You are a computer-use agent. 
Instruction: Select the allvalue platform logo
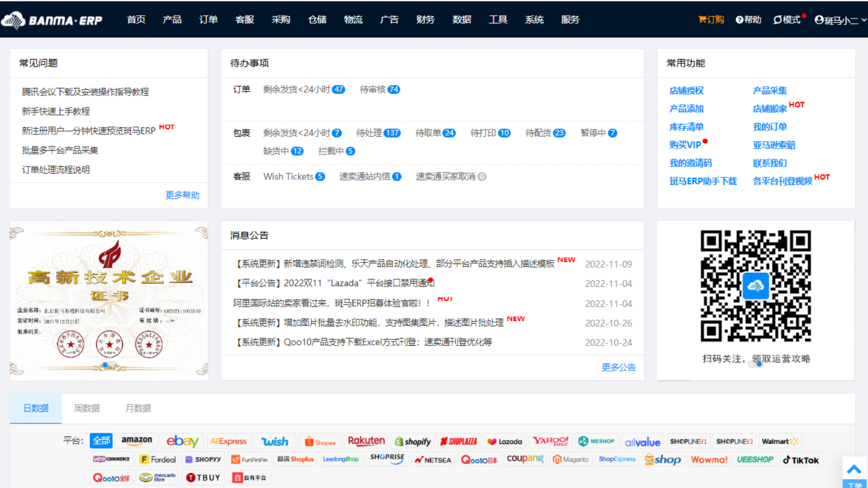pyautogui.click(x=642, y=441)
